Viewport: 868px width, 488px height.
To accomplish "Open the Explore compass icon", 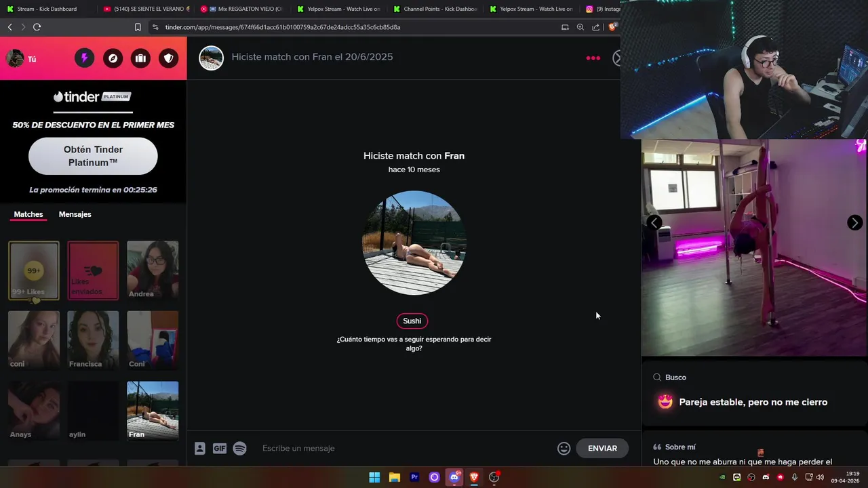I will coord(113,58).
